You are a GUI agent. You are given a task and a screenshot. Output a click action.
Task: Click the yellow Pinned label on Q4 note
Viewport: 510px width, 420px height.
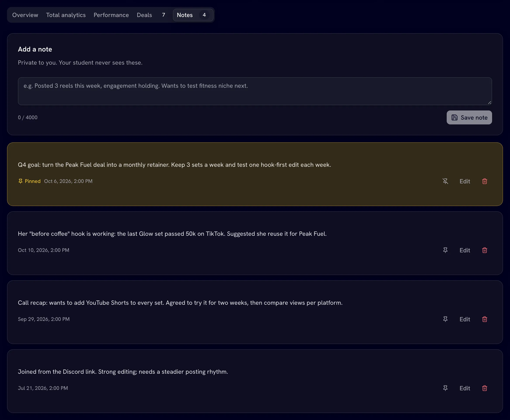point(29,181)
